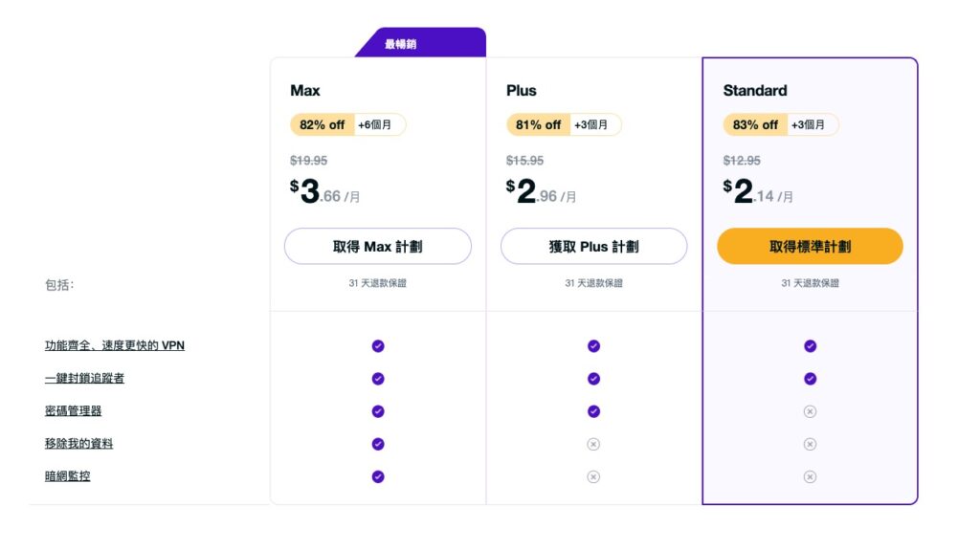The width and height of the screenshot is (980, 550).
Task: Click Plus plan remove my data X icon
Action: coord(593,444)
